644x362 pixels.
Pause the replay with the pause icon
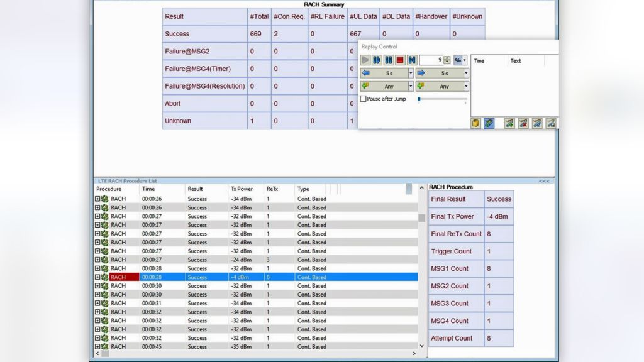point(389,60)
